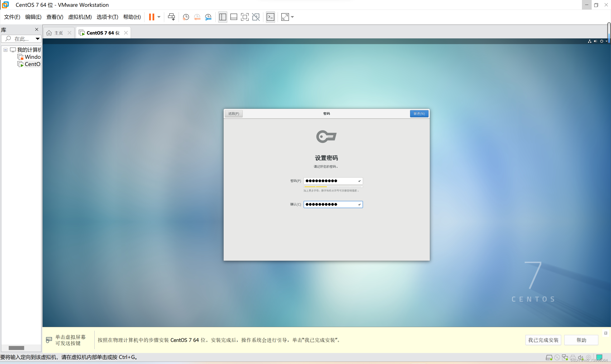Click the send Ctrl+Alt+Del icon
The height and width of the screenshot is (364, 611).
[171, 17]
